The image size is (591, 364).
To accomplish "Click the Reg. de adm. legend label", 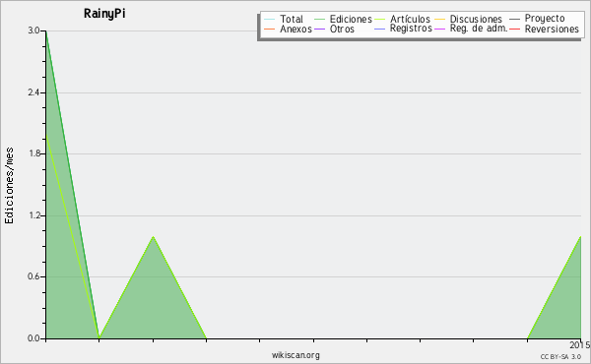I will pyautogui.click(x=479, y=29).
